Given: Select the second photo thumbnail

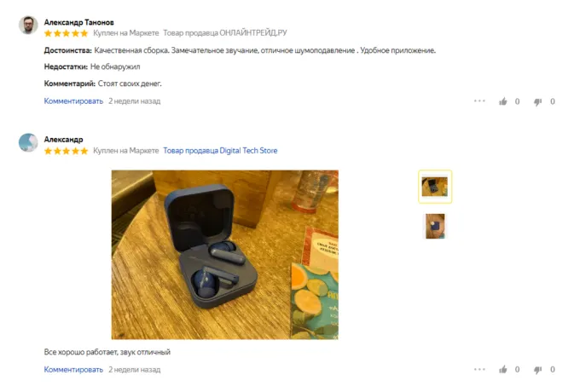Looking at the screenshot, I should click(435, 226).
